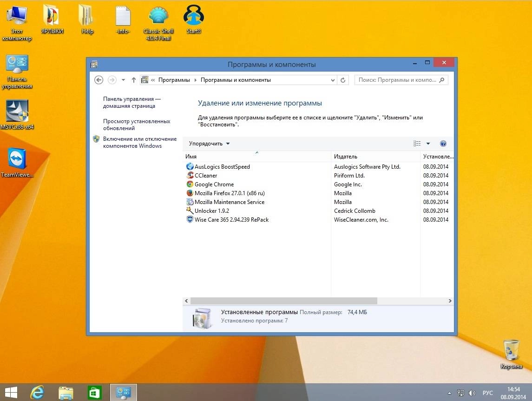Click the Mozilla Firefox icon in the list
The height and width of the screenshot is (401, 532).
click(x=190, y=193)
